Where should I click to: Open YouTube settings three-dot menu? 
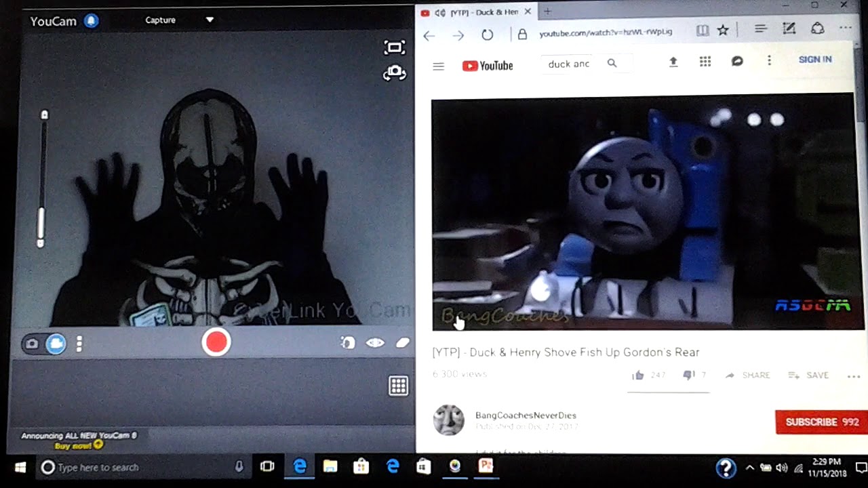[x=769, y=61]
